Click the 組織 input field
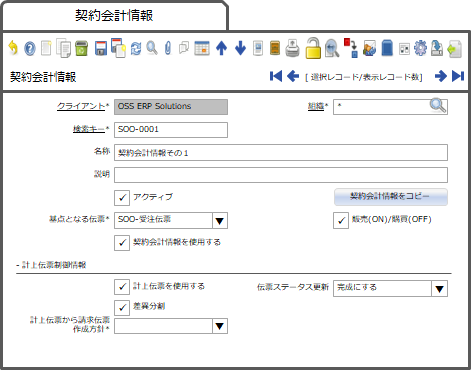 click(x=391, y=107)
